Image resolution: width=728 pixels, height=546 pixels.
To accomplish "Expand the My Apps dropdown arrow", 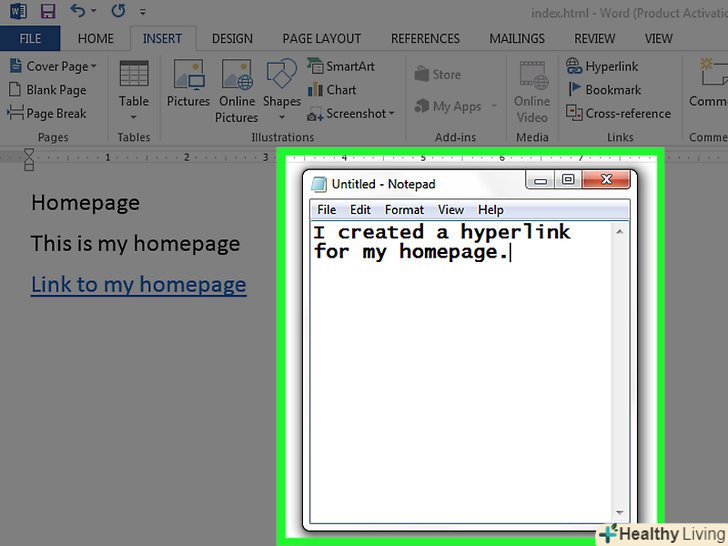I will click(494, 106).
